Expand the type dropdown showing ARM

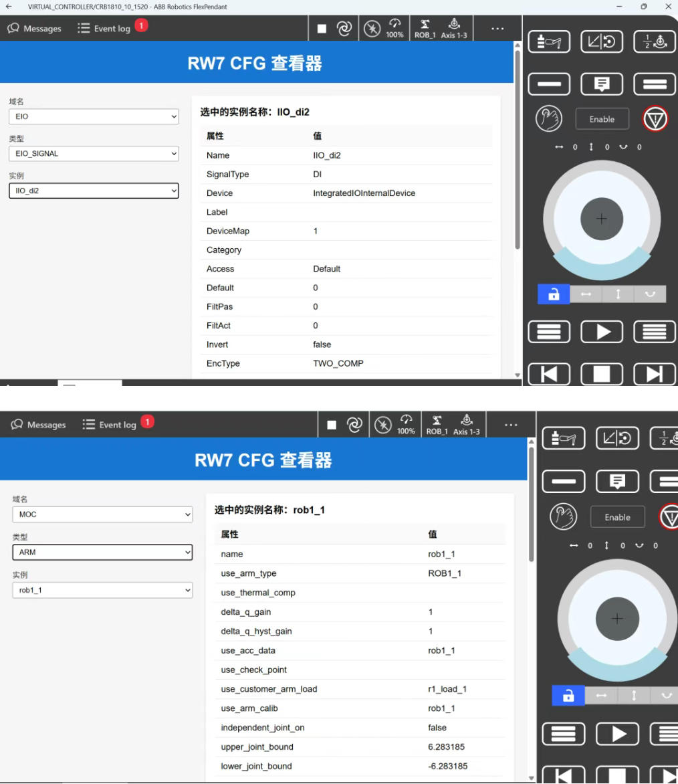(102, 553)
